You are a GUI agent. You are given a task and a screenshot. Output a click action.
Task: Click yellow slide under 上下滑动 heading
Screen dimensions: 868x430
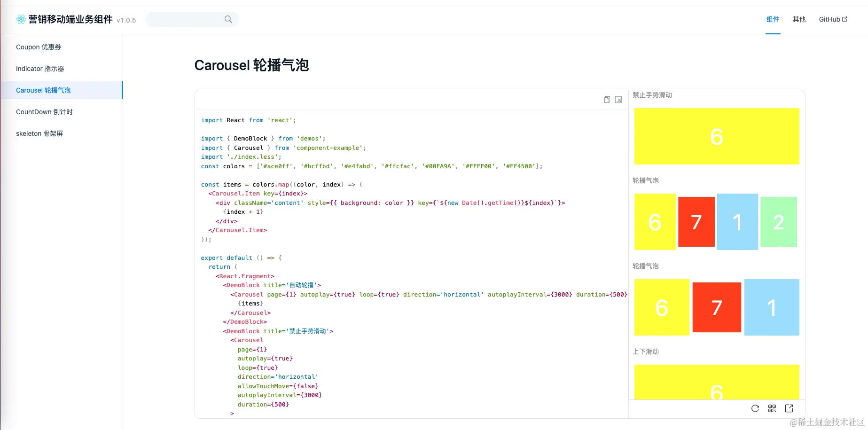click(717, 382)
